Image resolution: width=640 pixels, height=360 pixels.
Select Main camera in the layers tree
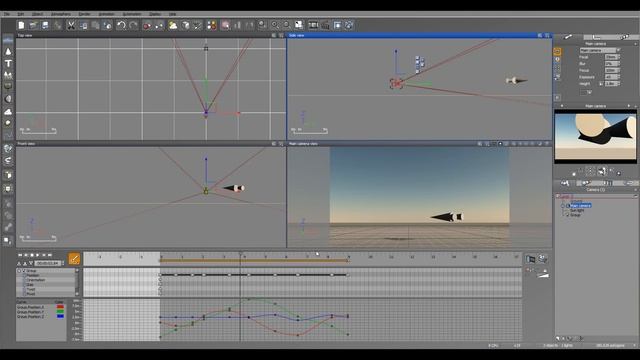pyautogui.click(x=580, y=205)
